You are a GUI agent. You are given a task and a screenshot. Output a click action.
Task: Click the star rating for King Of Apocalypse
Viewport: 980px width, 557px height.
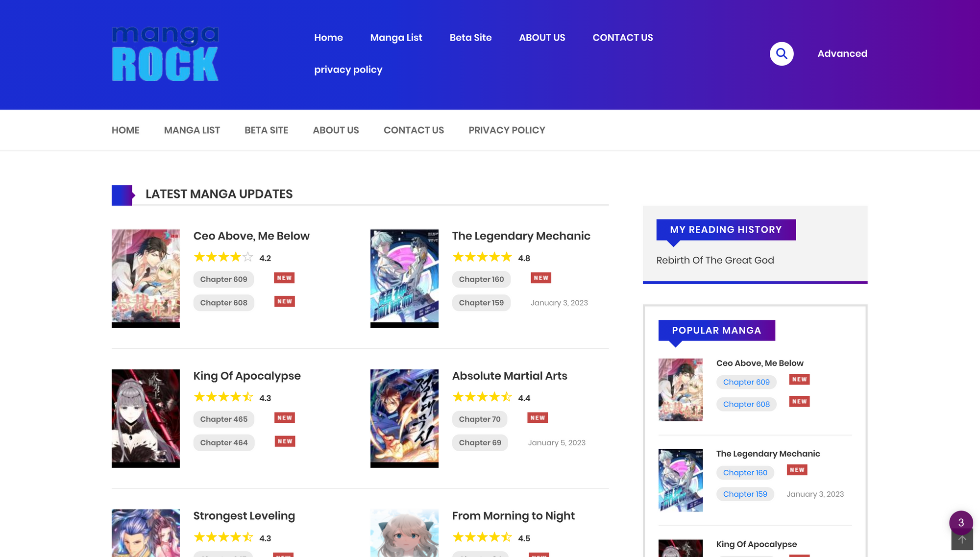point(223,397)
